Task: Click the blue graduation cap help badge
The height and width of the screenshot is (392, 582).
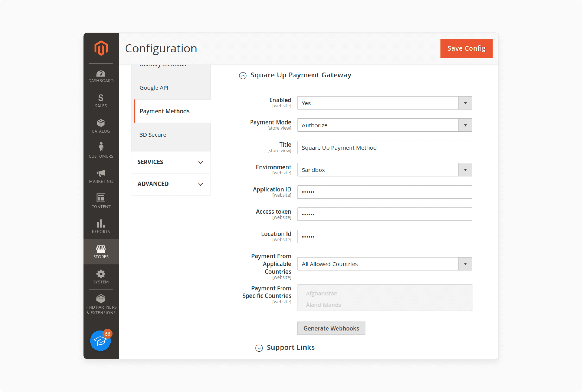Action: point(100,341)
